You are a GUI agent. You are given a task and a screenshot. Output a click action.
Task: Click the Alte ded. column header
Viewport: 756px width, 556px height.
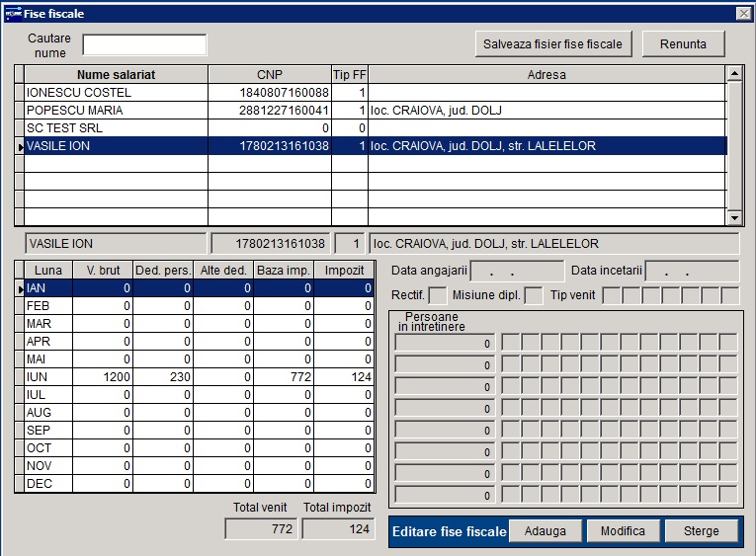pos(223,271)
